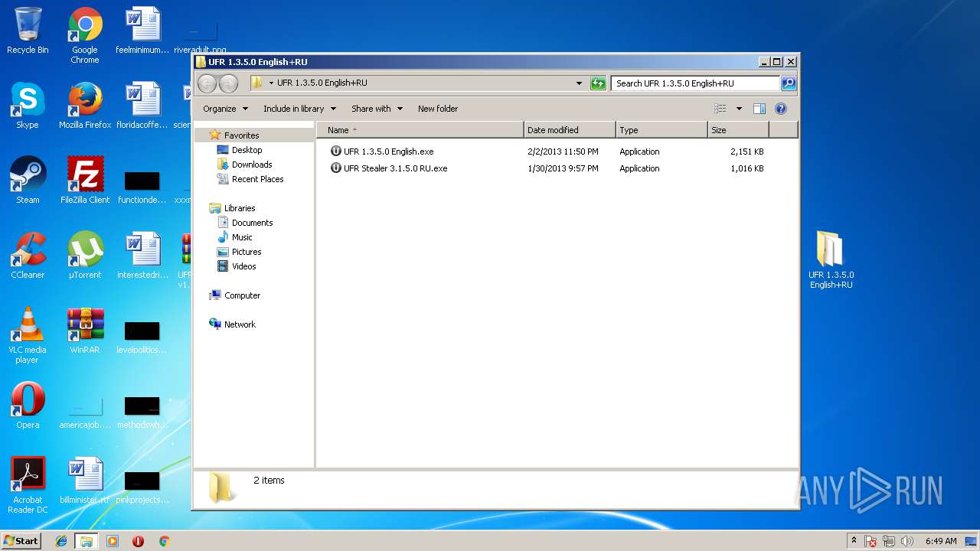Sort by Name column header
This screenshot has width=980, height=551.
point(420,130)
